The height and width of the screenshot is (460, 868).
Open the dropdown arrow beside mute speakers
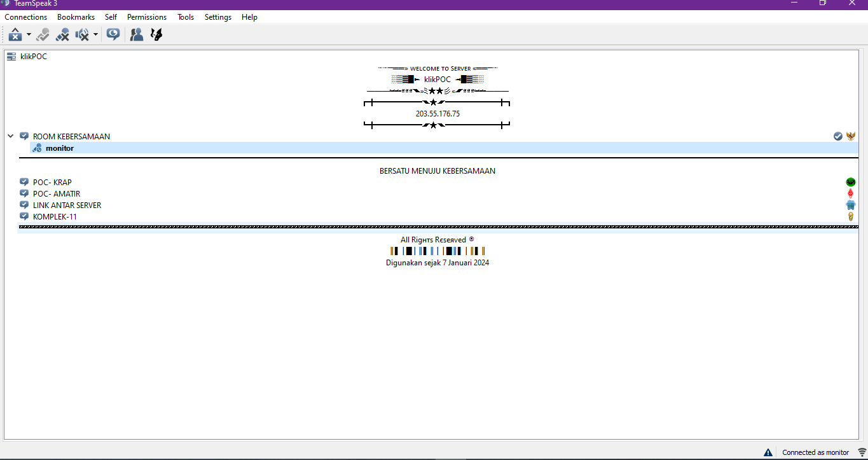(95, 34)
